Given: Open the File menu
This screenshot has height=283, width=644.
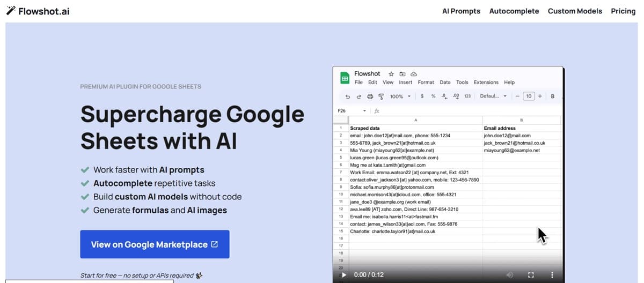Looking at the screenshot, I should pyautogui.click(x=358, y=83).
